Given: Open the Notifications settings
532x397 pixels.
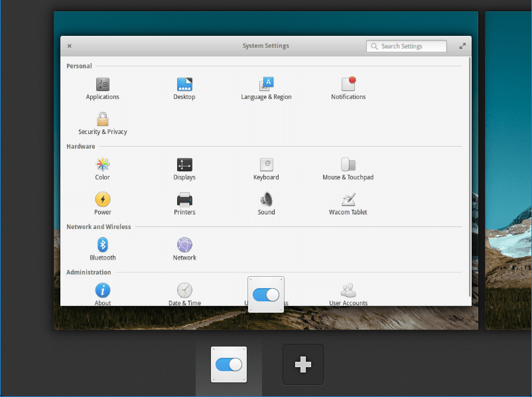Looking at the screenshot, I should pyautogui.click(x=348, y=89).
